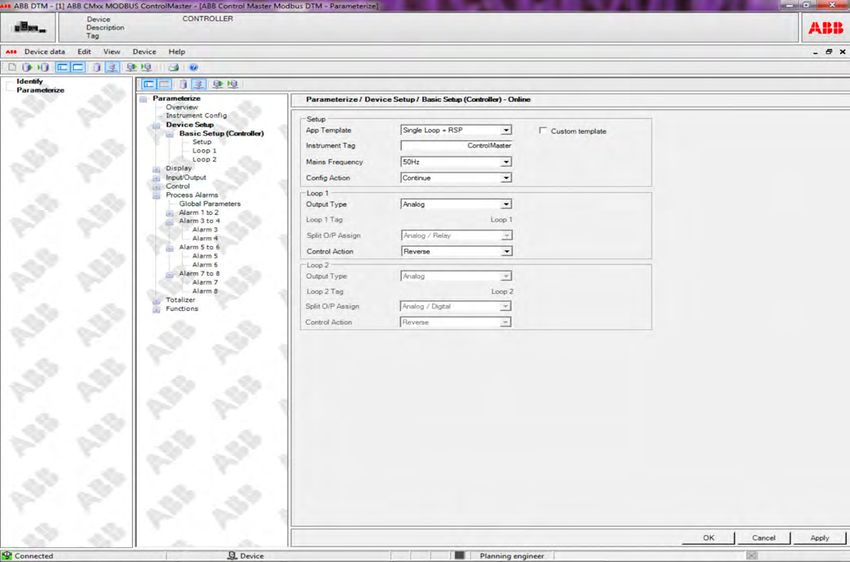Enable the Custom template checkbox
The height and width of the screenshot is (562, 850).
[544, 131]
